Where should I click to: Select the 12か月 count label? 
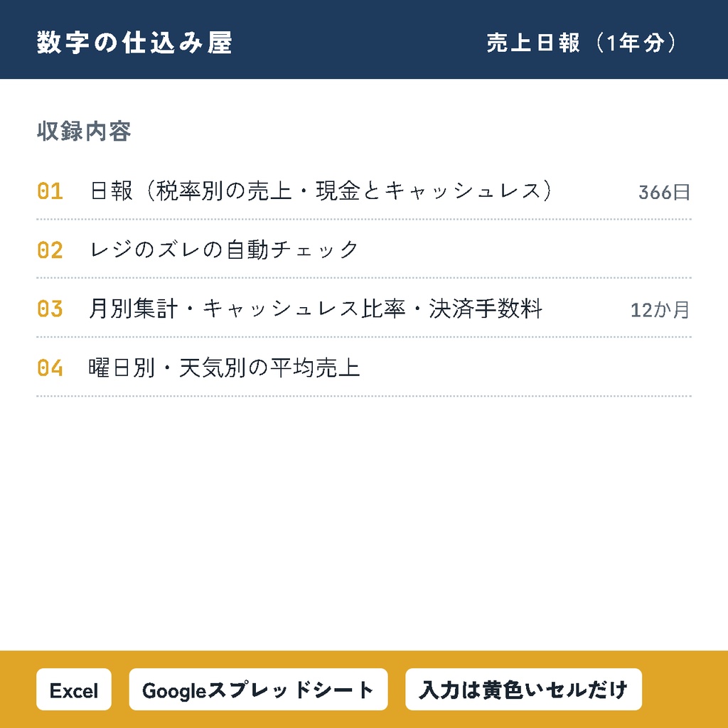point(660,310)
